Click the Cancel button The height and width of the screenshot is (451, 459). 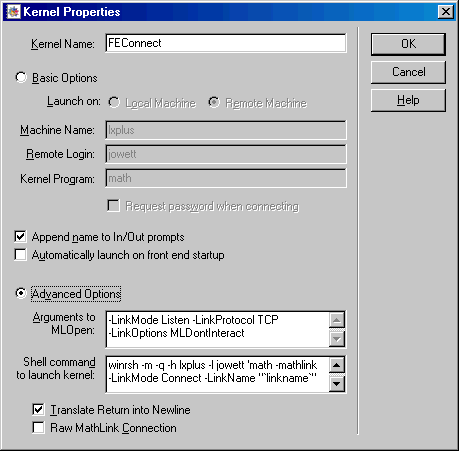click(408, 72)
